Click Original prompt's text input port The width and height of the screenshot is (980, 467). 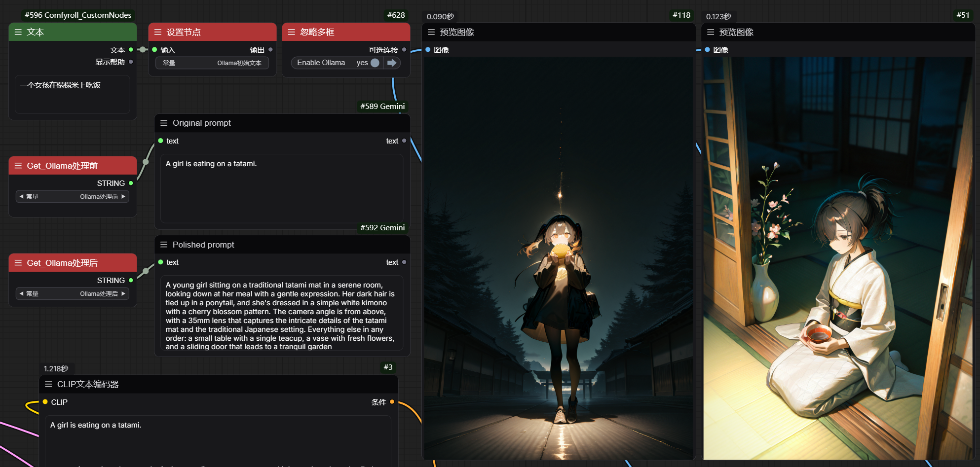point(160,141)
